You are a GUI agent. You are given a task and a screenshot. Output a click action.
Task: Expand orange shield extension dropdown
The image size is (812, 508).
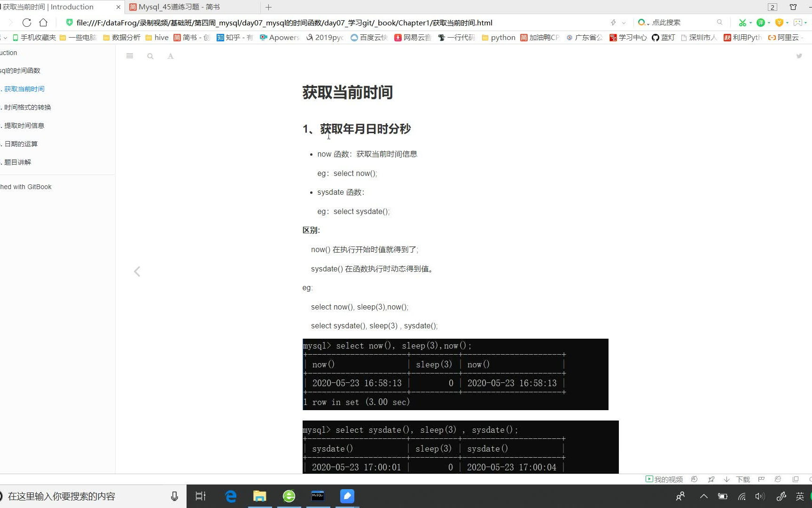pyautogui.click(x=787, y=23)
